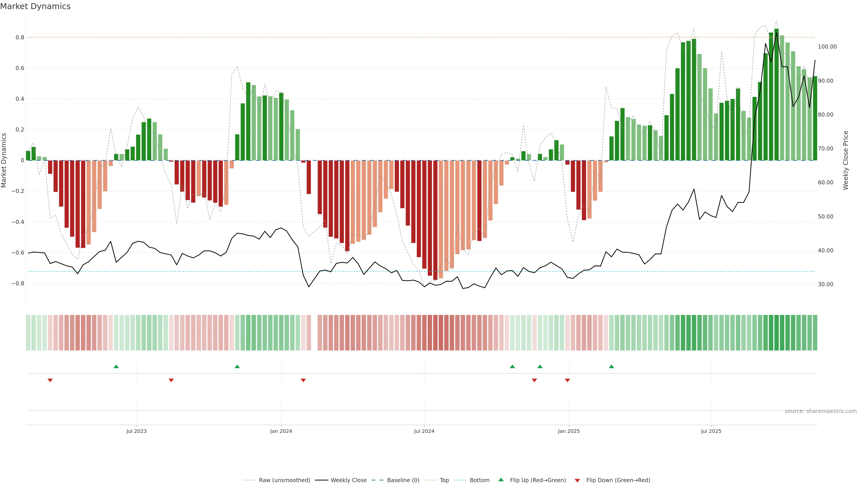This screenshot has width=868, height=488.
Task: Click the Market Dynamics chart title
Action: point(35,6)
